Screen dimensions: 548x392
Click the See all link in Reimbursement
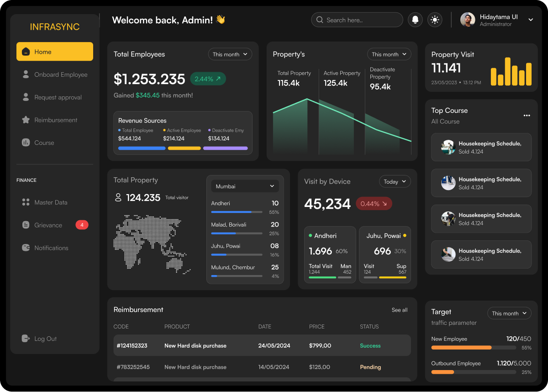point(399,310)
